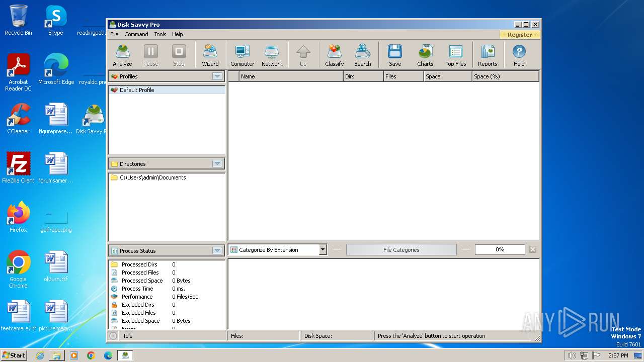Show the Top Files list
This screenshot has height=362, width=644.
(x=455, y=55)
